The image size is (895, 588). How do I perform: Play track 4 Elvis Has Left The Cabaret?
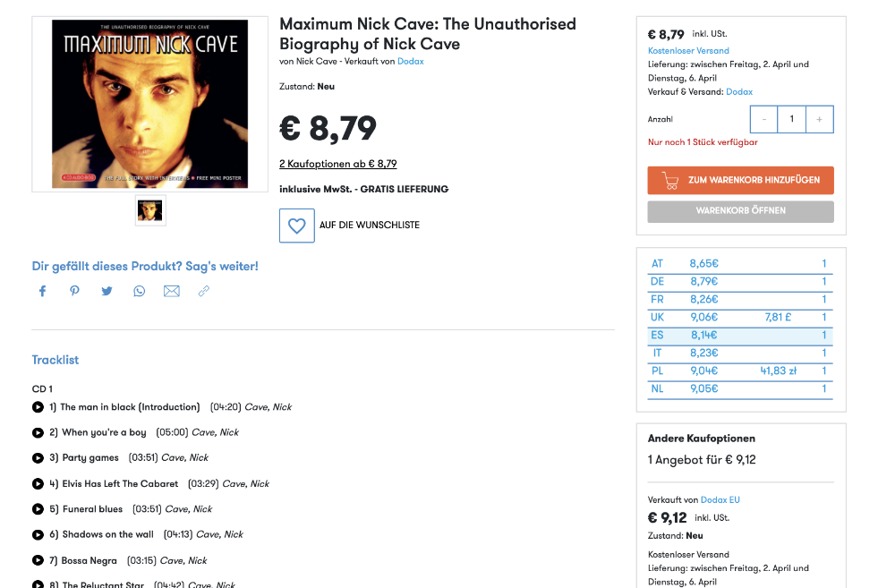click(x=38, y=484)
